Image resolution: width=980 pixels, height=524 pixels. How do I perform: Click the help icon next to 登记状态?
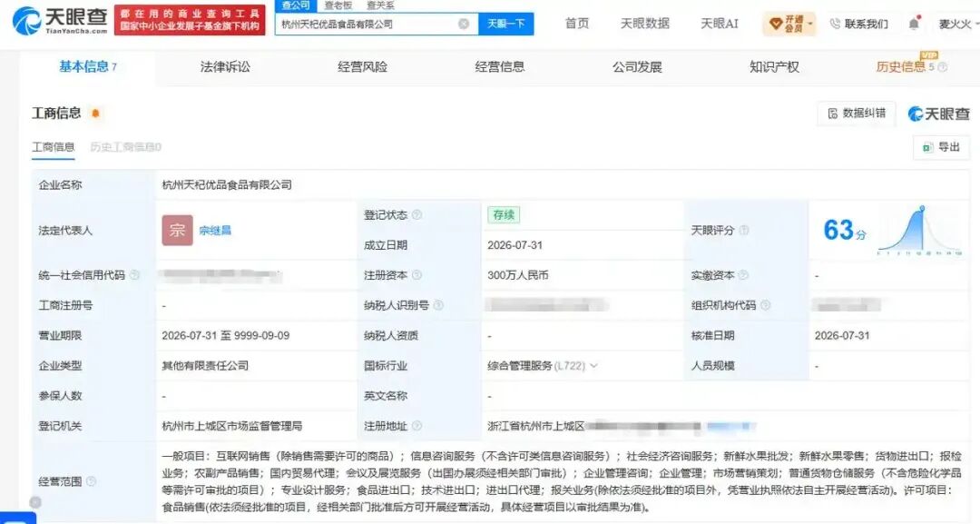point(416,214)
